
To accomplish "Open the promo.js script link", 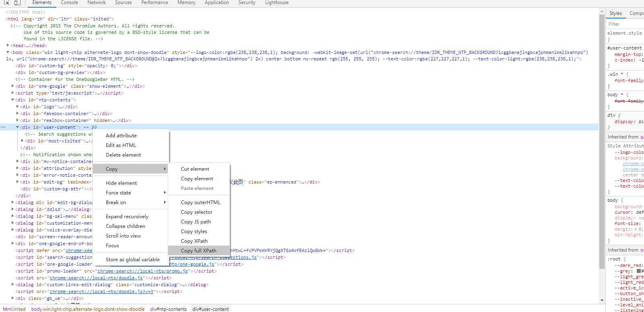I will [x=143, y=271].
